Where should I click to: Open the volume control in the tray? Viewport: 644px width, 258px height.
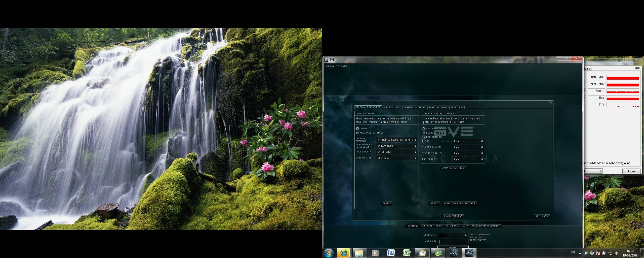(x=616, y=253)
